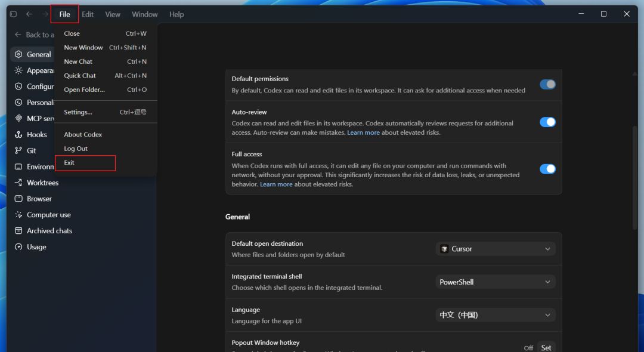Click Set button for Popout Window hotkey

pos(546,347)
